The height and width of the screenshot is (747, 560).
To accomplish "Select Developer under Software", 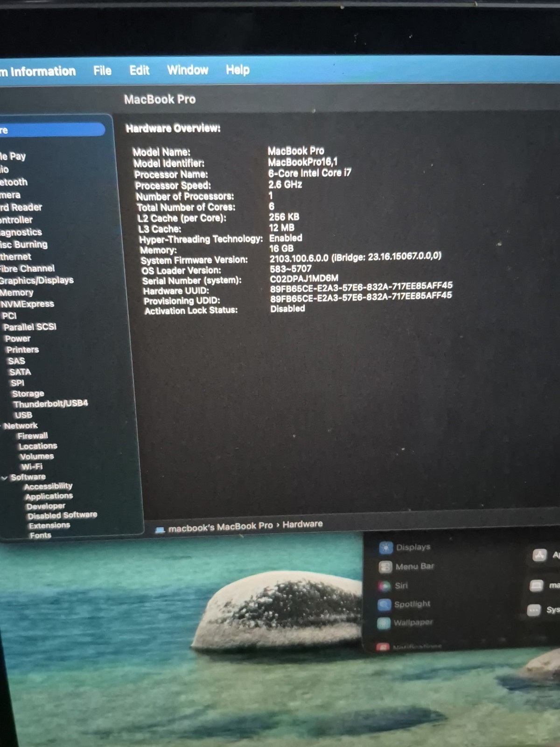I will [x=46, y=506].
